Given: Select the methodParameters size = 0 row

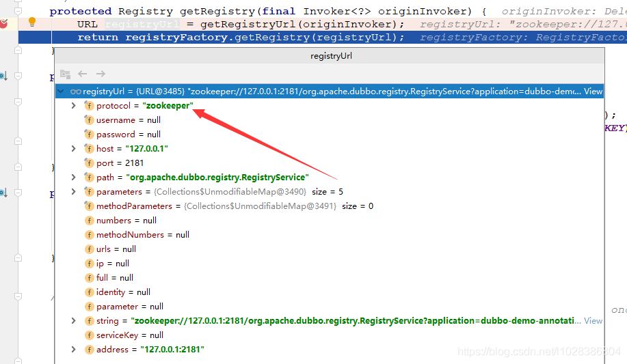Looking at the screenshot, I should (x=330, y=206).
